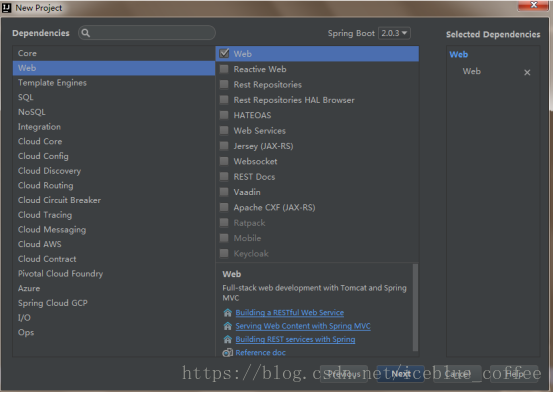Enable the REST Docs checkbox
553x393 pixels.
pos(224,176)
